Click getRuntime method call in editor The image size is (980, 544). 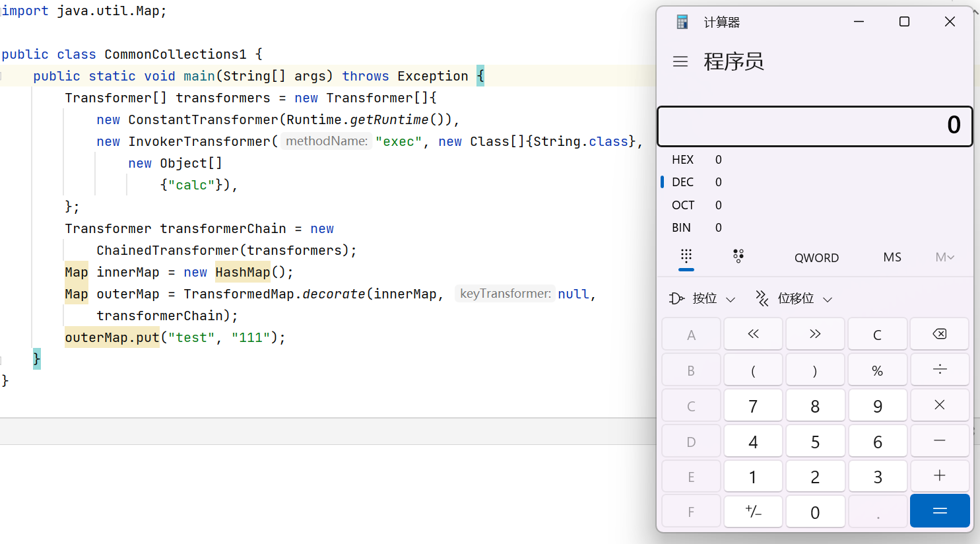coord(389,119)
